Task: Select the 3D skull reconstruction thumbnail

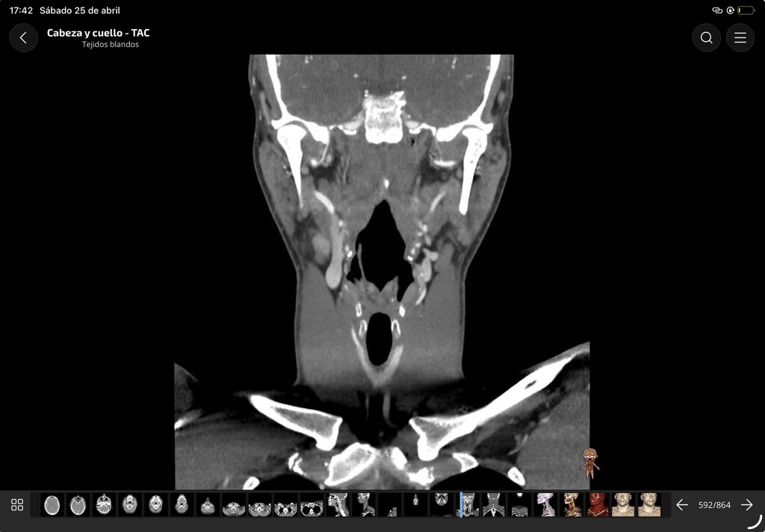Action: [545, 504]
